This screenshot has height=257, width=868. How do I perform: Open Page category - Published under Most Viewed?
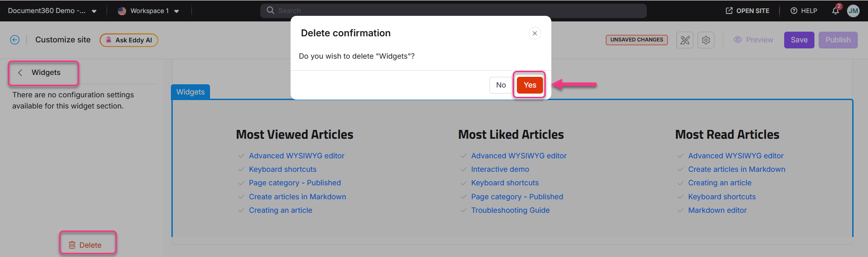coord(295,183)
